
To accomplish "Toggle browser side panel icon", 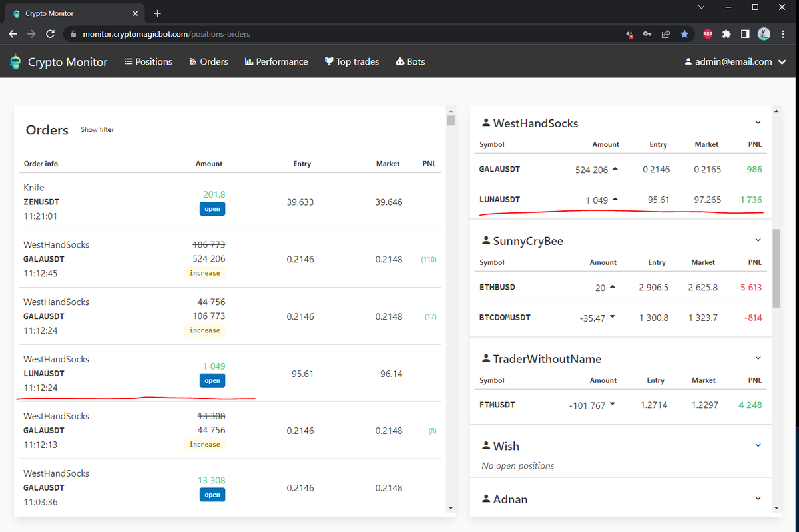I will tap(745, 34).
